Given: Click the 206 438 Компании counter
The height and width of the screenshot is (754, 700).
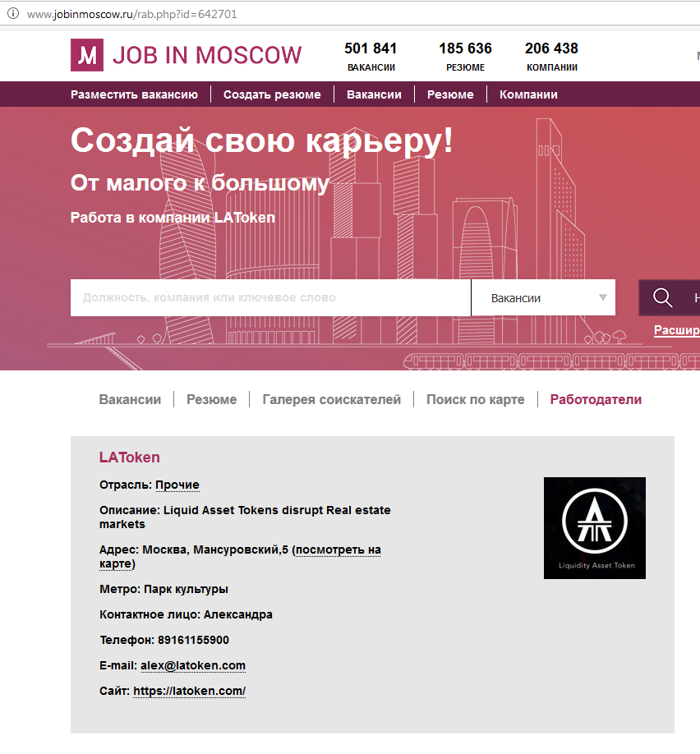Looking at the screenshot, I should click(552, 56).
